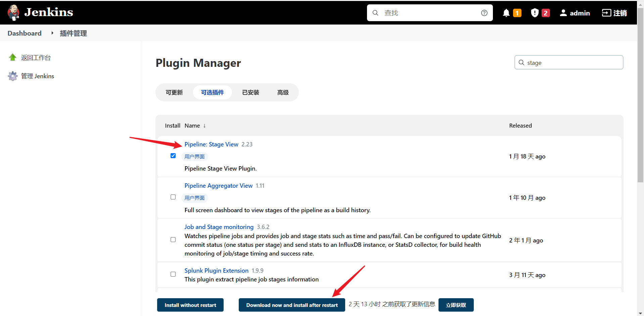
Task: Click the Released column header
Action: 520,126
